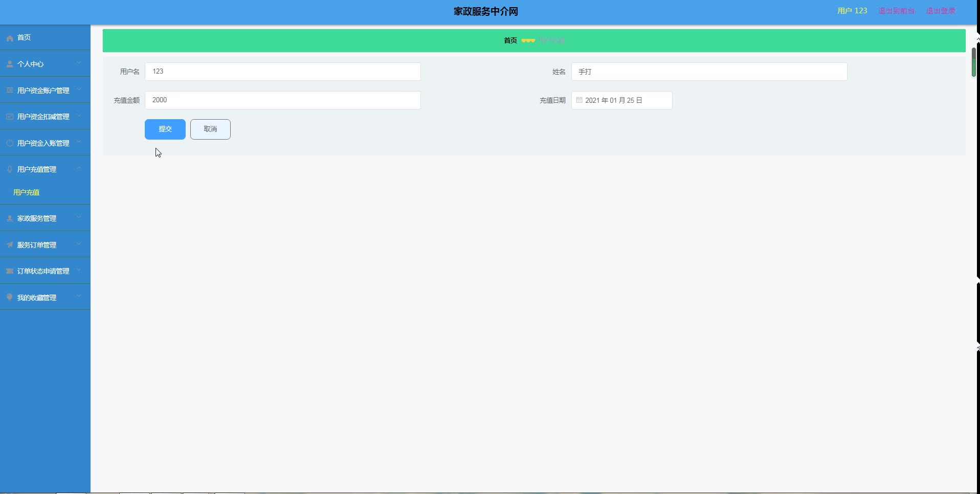Click the 充值日期 field label
This screenshot has width=980, height=494.
(553, 100)
